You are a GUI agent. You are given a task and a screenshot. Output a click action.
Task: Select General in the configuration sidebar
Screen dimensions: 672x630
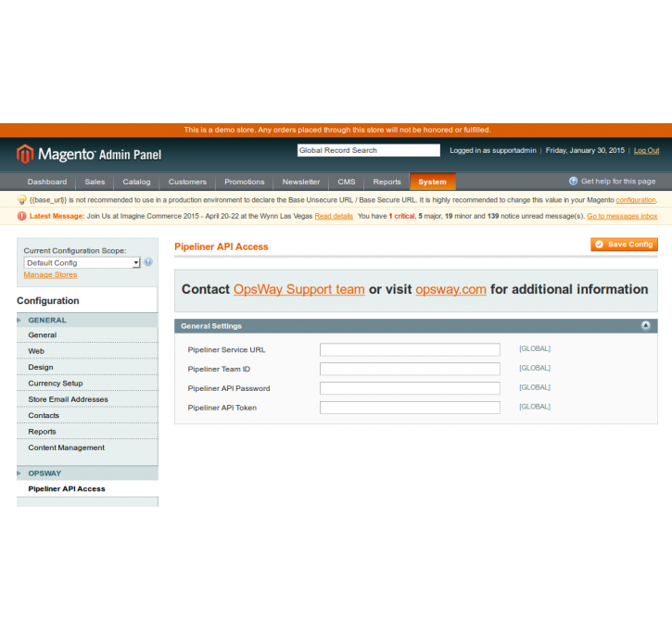click(x=87, y=335)
